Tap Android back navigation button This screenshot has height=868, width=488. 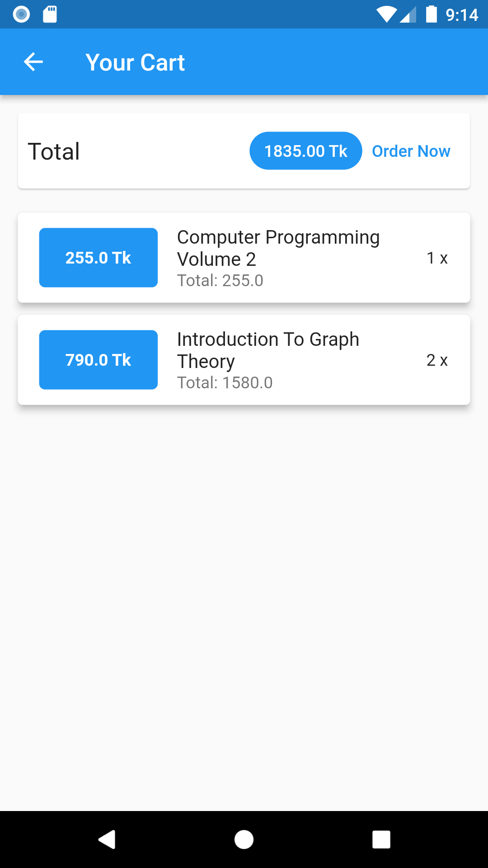[x=107, y=840]
